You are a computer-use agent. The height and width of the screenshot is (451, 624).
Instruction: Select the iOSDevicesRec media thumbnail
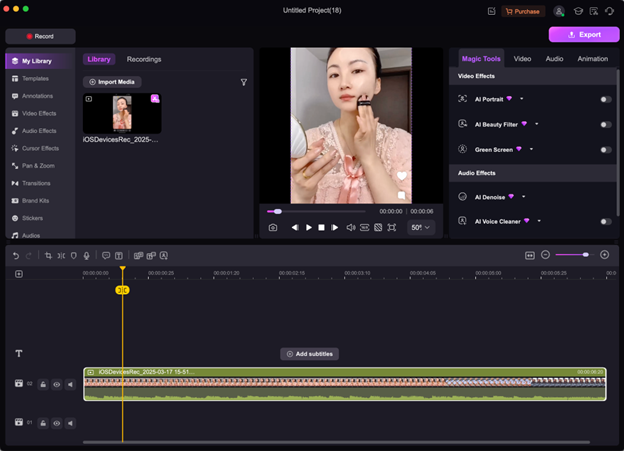[122, 113]
